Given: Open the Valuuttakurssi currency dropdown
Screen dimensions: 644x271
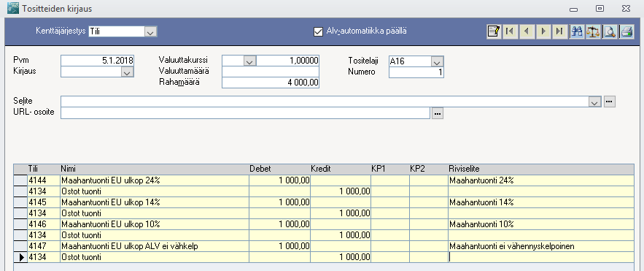Looking at the screenshot, I should [x=250, y=61].
